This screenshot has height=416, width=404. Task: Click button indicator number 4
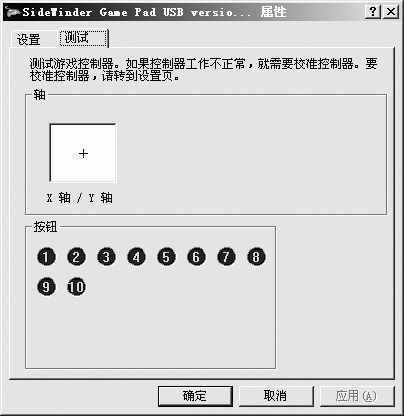[136, 257]
